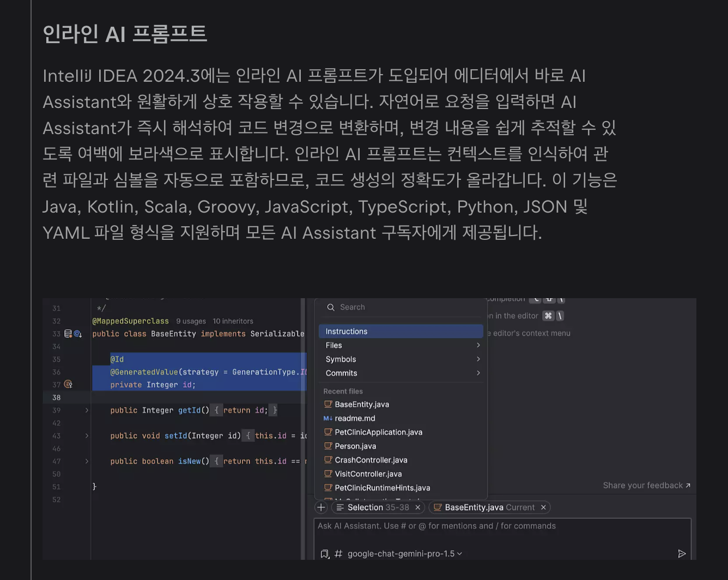The height and width of the screenshot is (580, 728).
Task: Focus the Search field in the popup
Action: click(401, 307)
